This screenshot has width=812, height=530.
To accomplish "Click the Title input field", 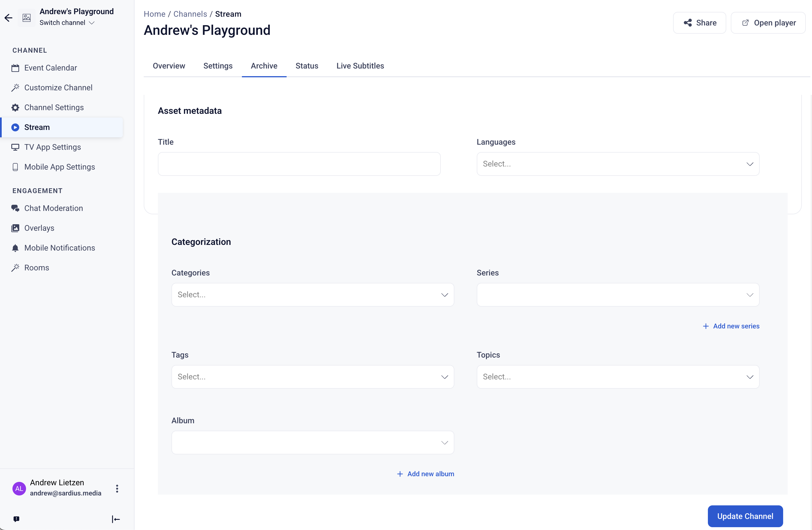I will (x=299, y=164).
